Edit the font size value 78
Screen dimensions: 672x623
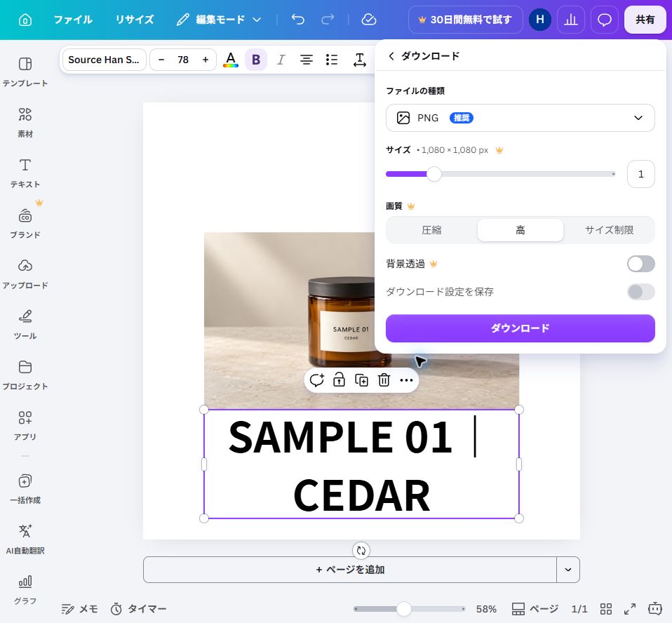tap(183, 60)
